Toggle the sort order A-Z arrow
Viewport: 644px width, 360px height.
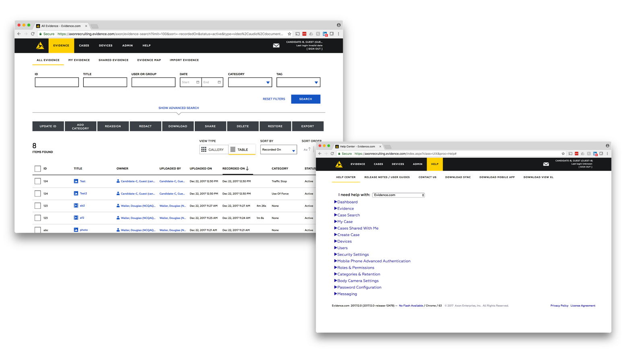[307, 150]
